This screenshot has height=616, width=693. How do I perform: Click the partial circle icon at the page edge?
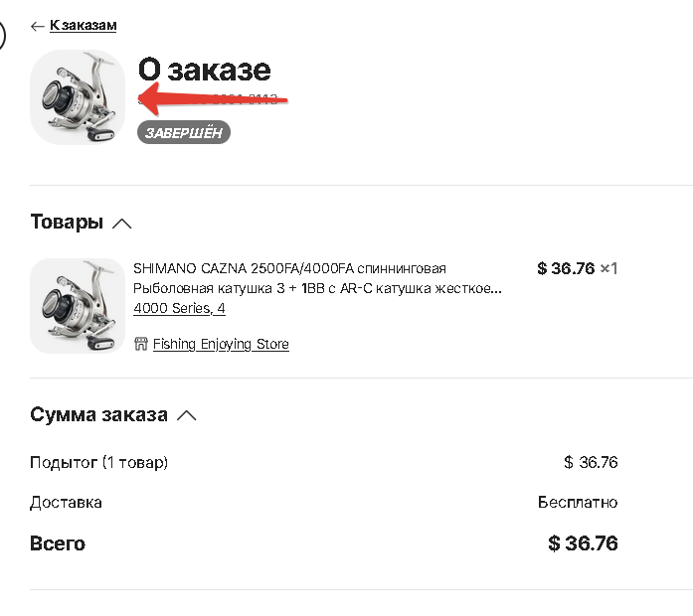[x=2, y=36]
